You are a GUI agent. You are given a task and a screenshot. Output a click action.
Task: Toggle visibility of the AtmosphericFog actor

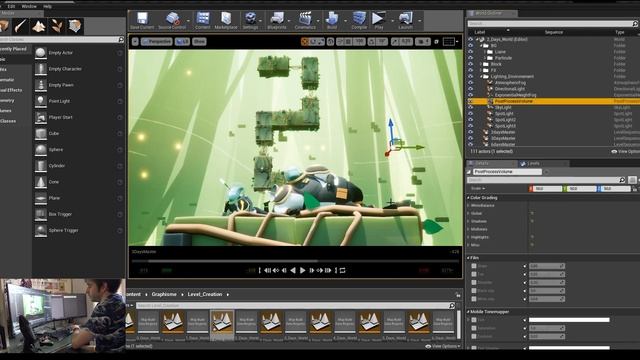coord(471,82)
